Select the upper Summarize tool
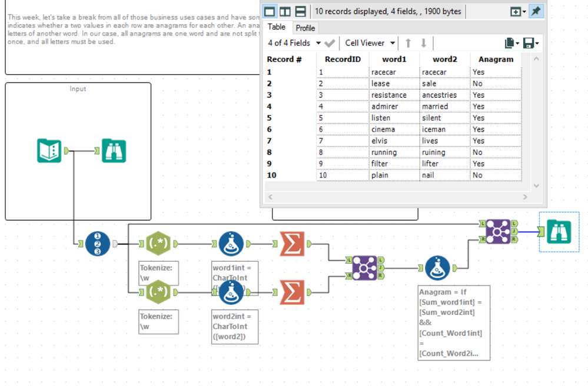Image resolution: width=588 pixels, height=386 pixels. point(292,244)
